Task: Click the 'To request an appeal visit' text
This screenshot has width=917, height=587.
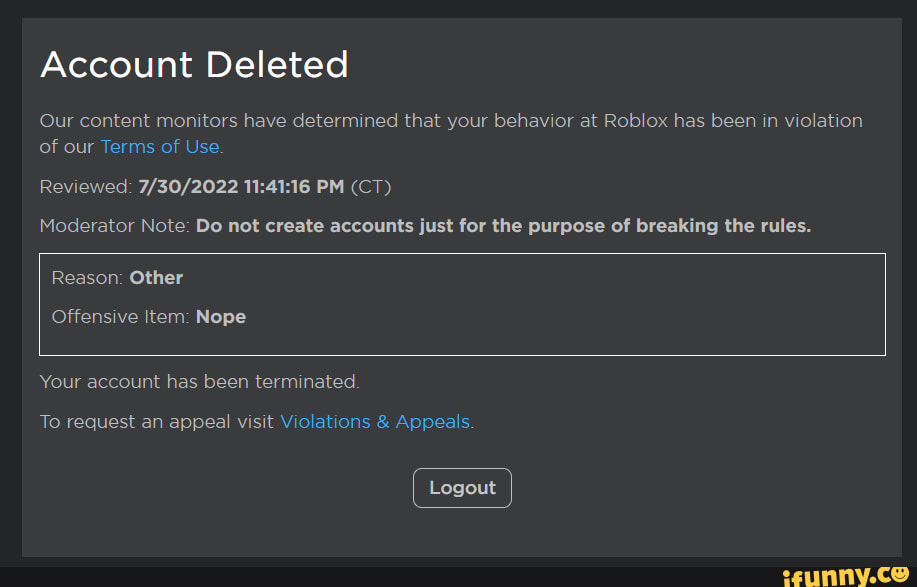Action: [x=157, y=422]
